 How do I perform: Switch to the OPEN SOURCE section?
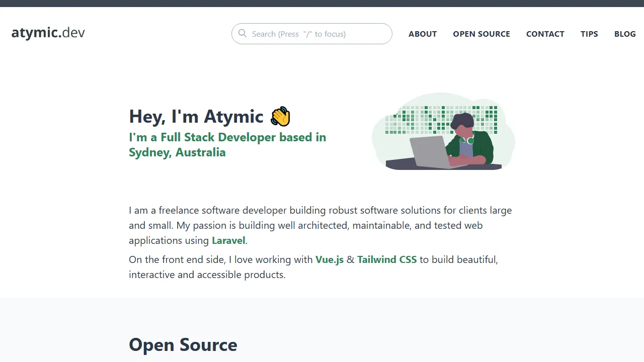(481, 34)
